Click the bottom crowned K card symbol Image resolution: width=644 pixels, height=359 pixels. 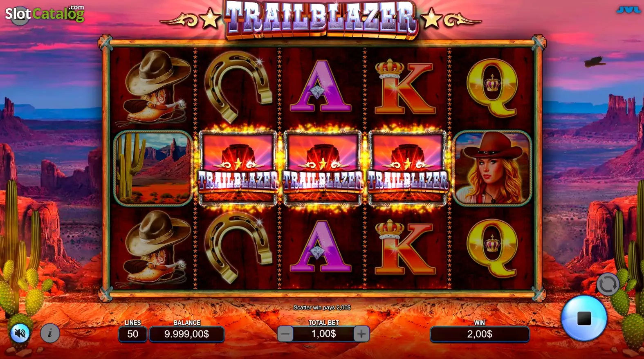405,247
